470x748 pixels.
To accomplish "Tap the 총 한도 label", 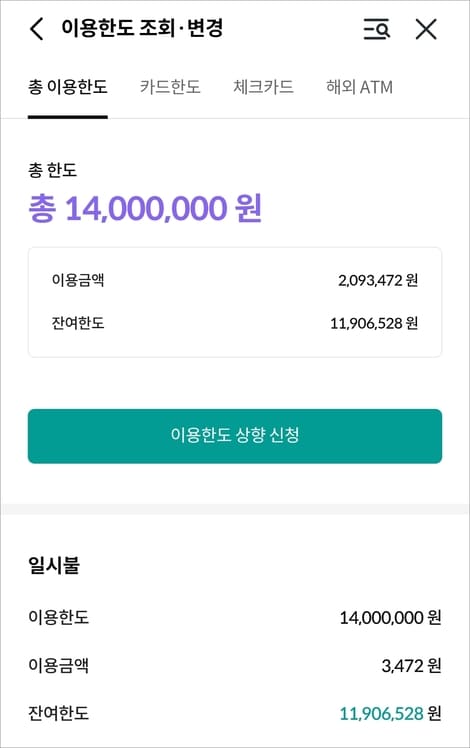I will [52, 170].
